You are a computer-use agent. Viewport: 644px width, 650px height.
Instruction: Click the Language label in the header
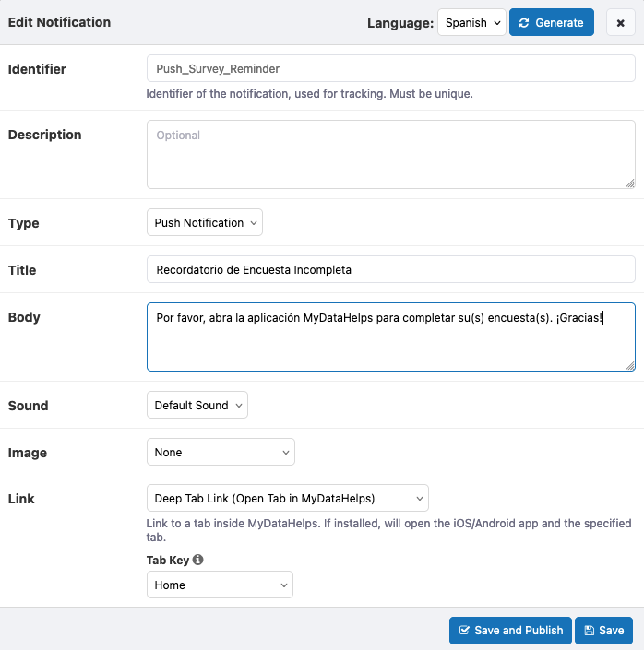point(400,23)
